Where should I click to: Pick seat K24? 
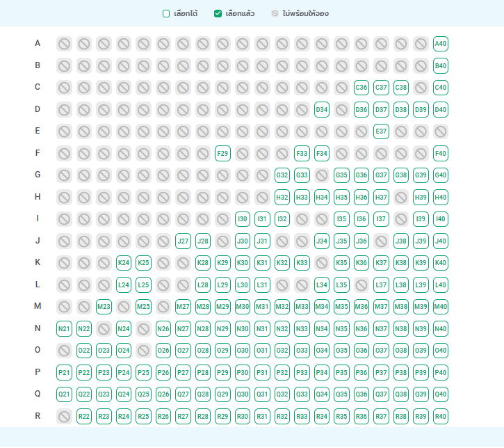[x=124, y=263]
